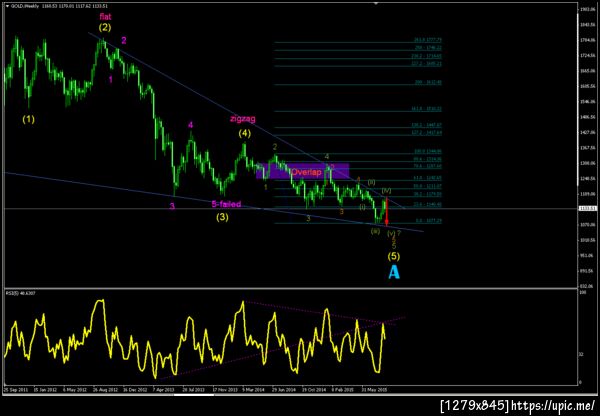Viewport: 600px width, 416px height.
Task: Open the GOLD,Weekly chart title dropdown triangle
Action: [7, 6]
